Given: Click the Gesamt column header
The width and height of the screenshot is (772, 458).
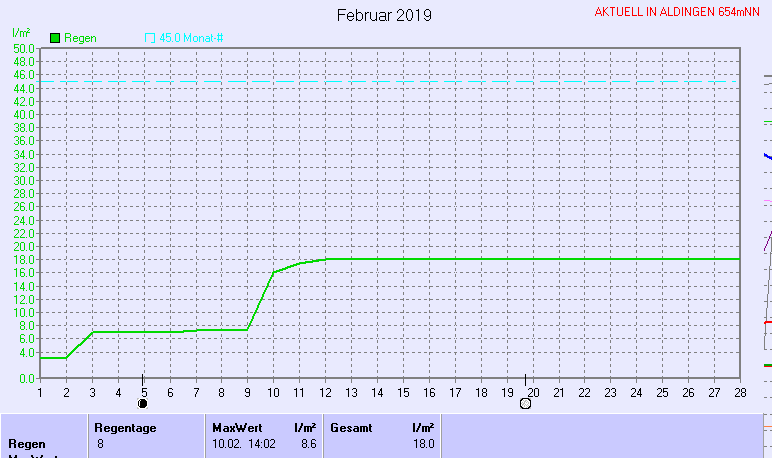Looking at the screenshot, I should coord(351,427).
